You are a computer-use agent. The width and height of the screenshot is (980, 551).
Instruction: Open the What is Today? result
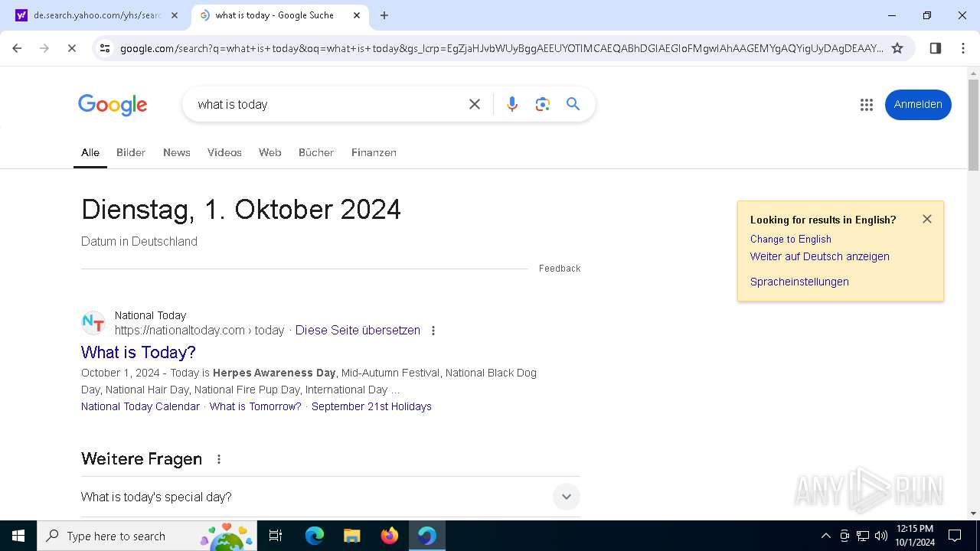[139, 352]
